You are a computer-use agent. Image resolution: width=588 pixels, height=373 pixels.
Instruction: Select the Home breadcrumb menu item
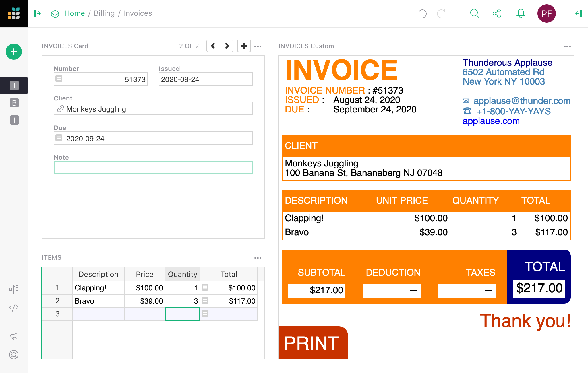[x=74, y=13]
